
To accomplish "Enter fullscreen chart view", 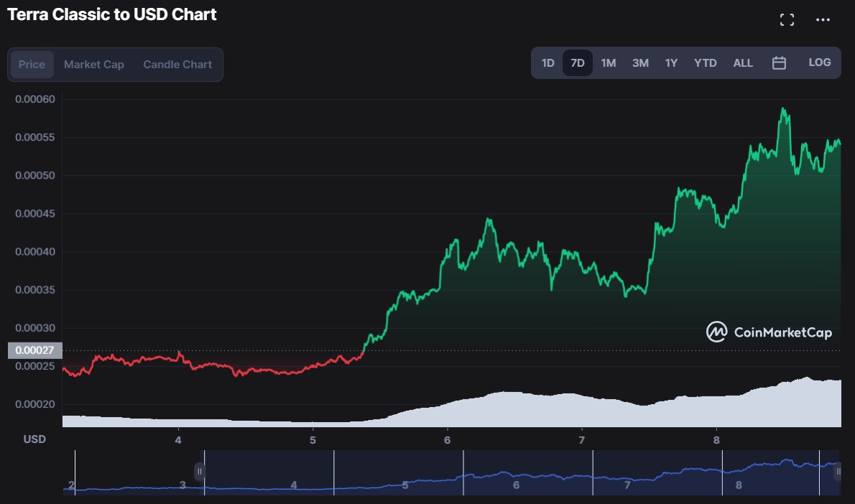I will pos(787,20).
